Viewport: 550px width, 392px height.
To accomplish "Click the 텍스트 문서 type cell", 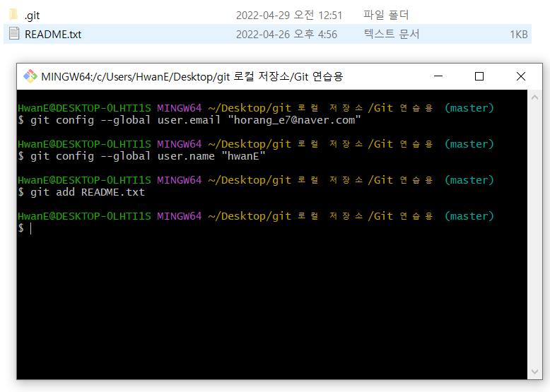I will tap(392, 34).
